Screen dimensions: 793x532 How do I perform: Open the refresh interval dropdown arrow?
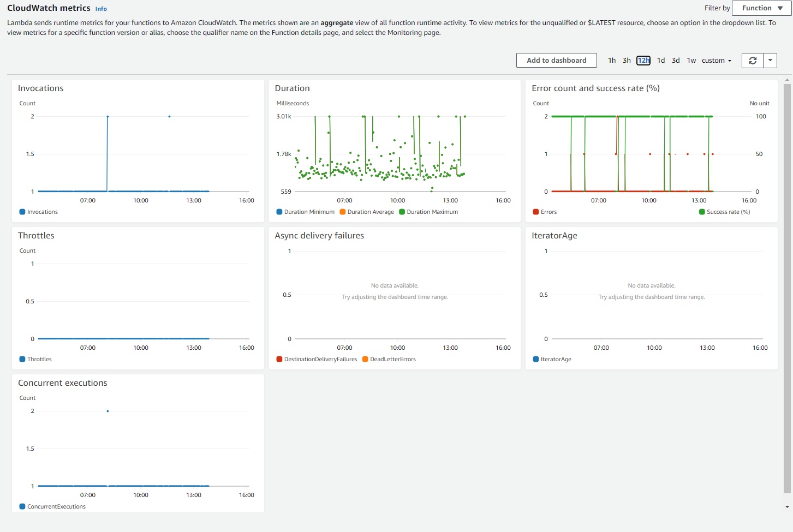click(x=770, y=61)
